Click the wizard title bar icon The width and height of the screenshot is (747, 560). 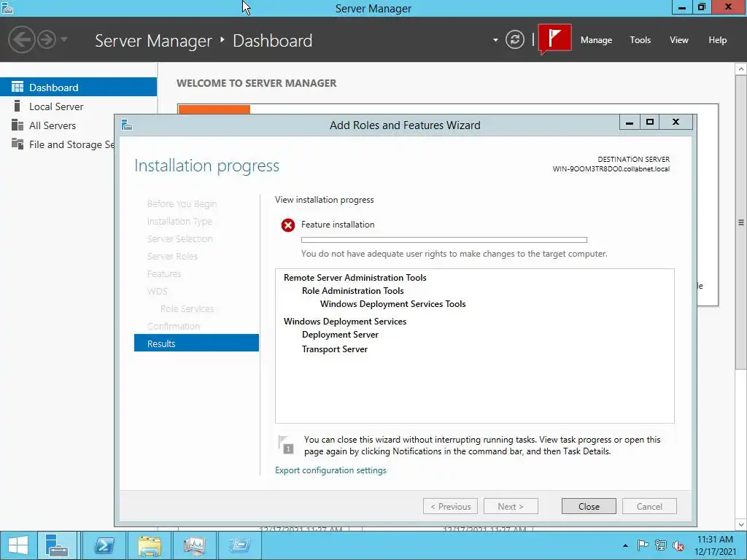coord(127,125)
